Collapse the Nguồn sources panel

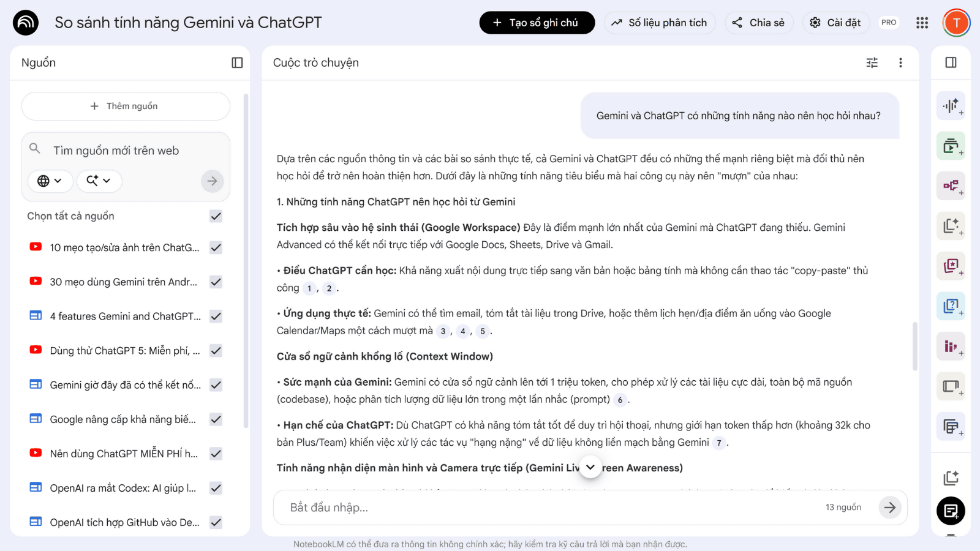(x=237, y=62)
